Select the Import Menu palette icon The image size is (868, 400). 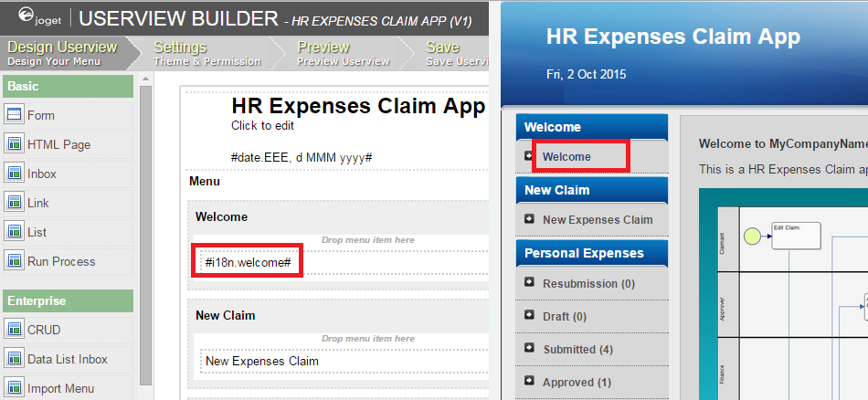[x=14, y=388]
